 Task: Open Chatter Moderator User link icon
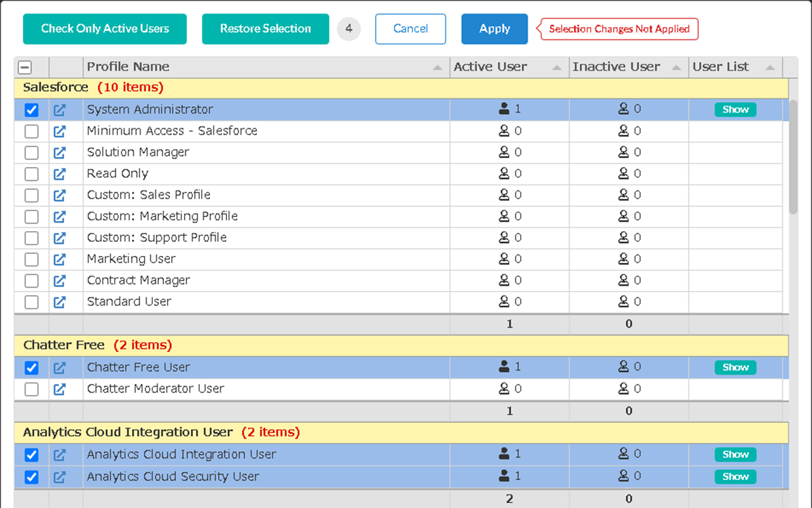click(59, 389)
